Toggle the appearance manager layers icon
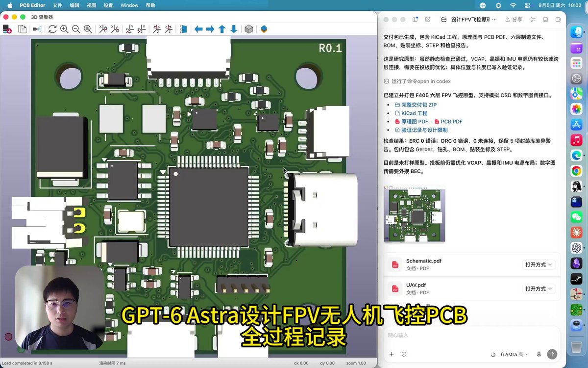The width and height of the screenshot is (588, 368). click(264, 29)
